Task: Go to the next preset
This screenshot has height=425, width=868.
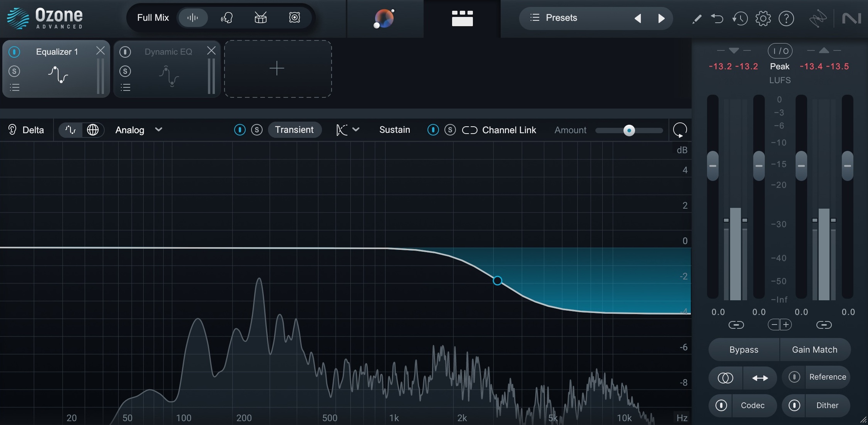Action: click(661, 18)
